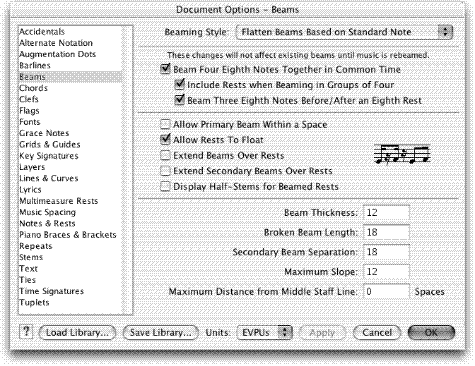Select Layers category

(70, 167)
